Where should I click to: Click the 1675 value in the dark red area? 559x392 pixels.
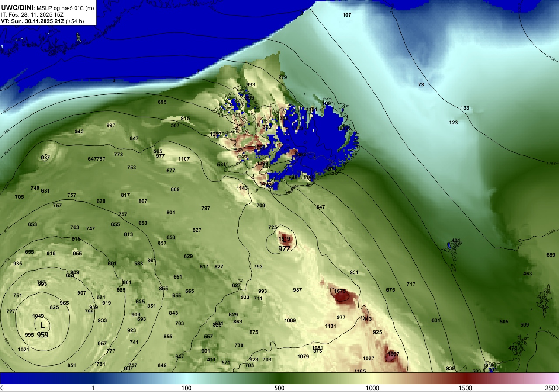pos(340,291)
